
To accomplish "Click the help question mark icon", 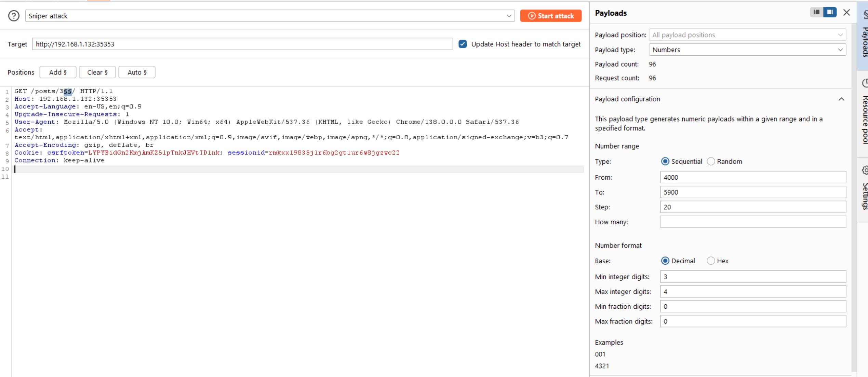I will click(14, 16).
